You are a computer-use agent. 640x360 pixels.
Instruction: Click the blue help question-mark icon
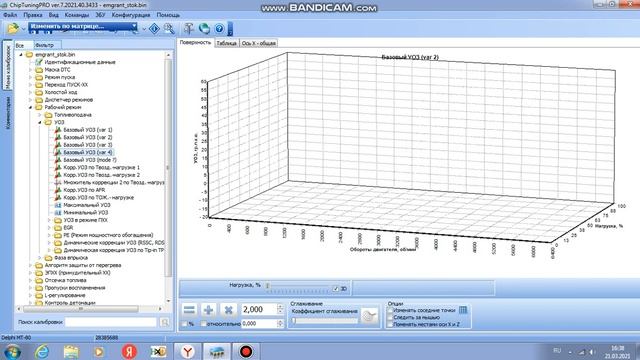click(x=219, y=29)
